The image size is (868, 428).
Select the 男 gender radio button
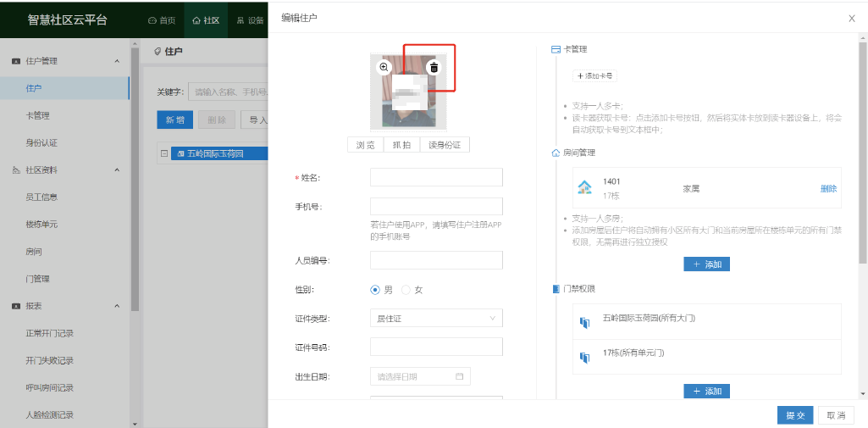[x=375, y=290]
